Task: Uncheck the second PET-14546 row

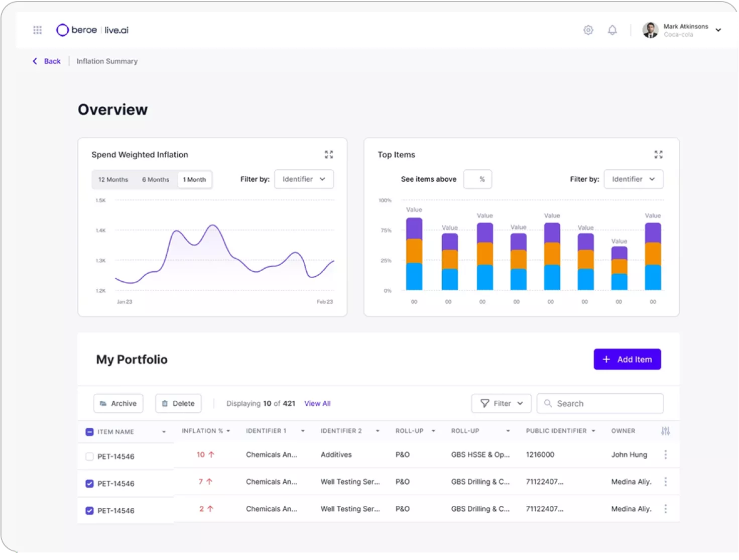Action: pyautogui.click(x=89, y=483)
